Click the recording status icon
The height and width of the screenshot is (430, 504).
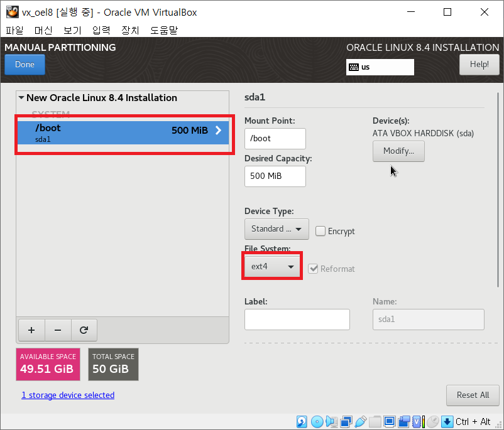(404, 421)
